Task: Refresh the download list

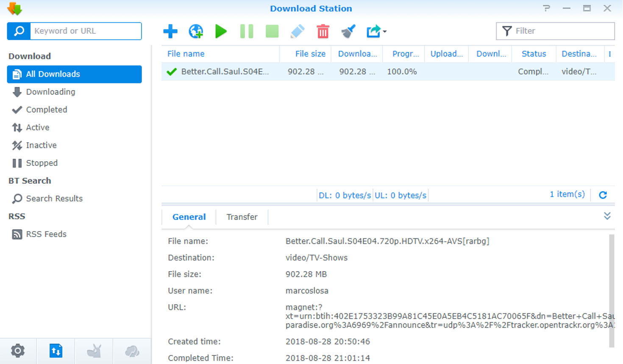Action: coord(603,195)
